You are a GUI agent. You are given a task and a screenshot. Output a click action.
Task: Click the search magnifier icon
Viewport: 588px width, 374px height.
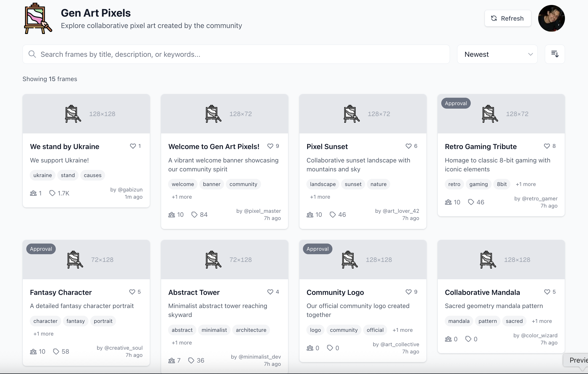[x=32, y=54]
